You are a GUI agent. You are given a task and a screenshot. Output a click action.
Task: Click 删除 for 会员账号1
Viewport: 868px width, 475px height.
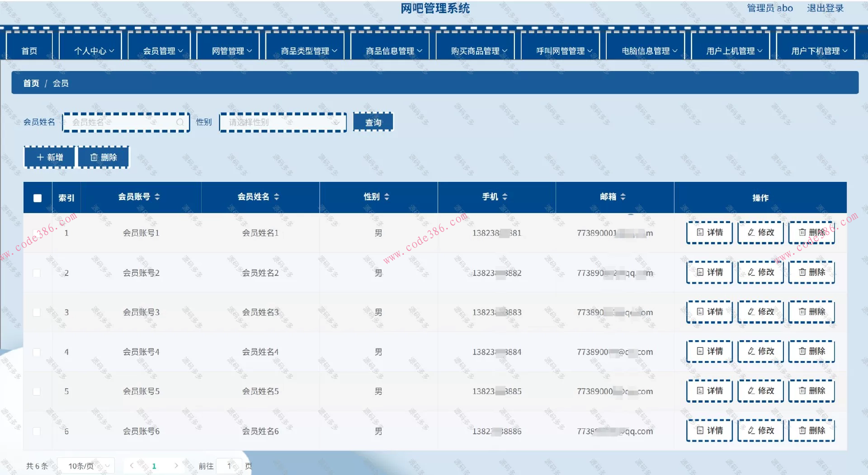click(811, 233)
